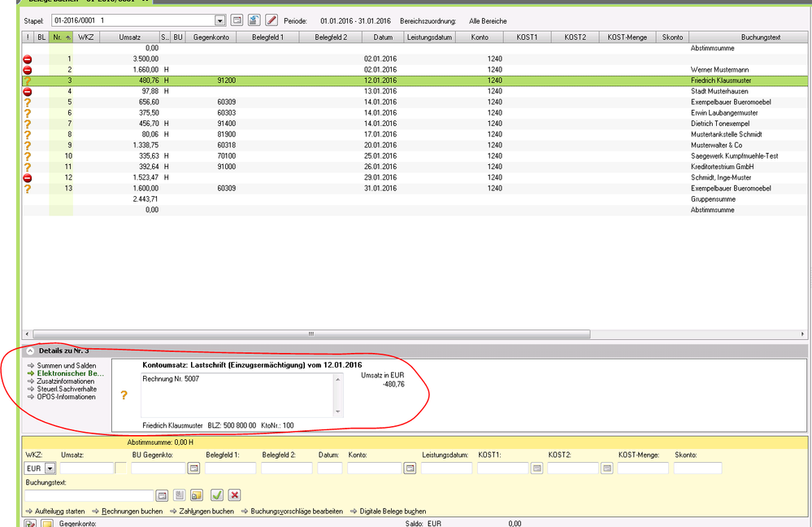The width and height of the screenshot is (812, 527).
Task: Open the BU Gegenkonto lookup icon
Action: [x=193, y=468]
